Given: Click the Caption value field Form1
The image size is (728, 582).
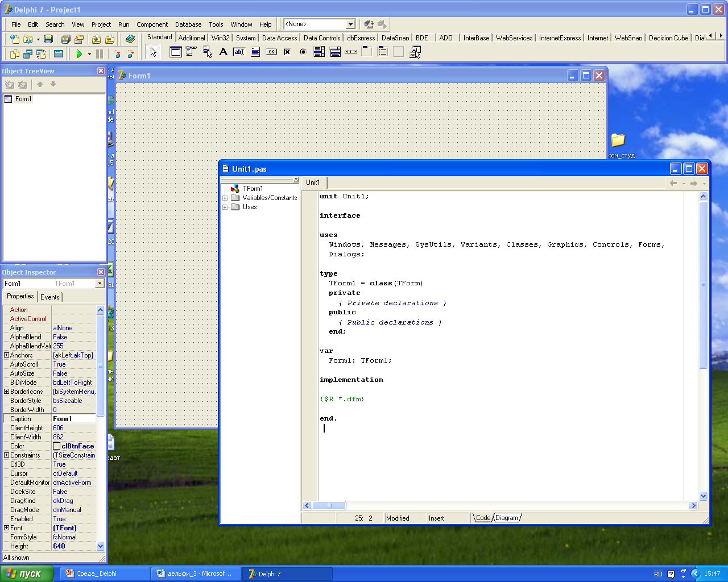Looking at the screenshot, I should (x=74, y=419).
